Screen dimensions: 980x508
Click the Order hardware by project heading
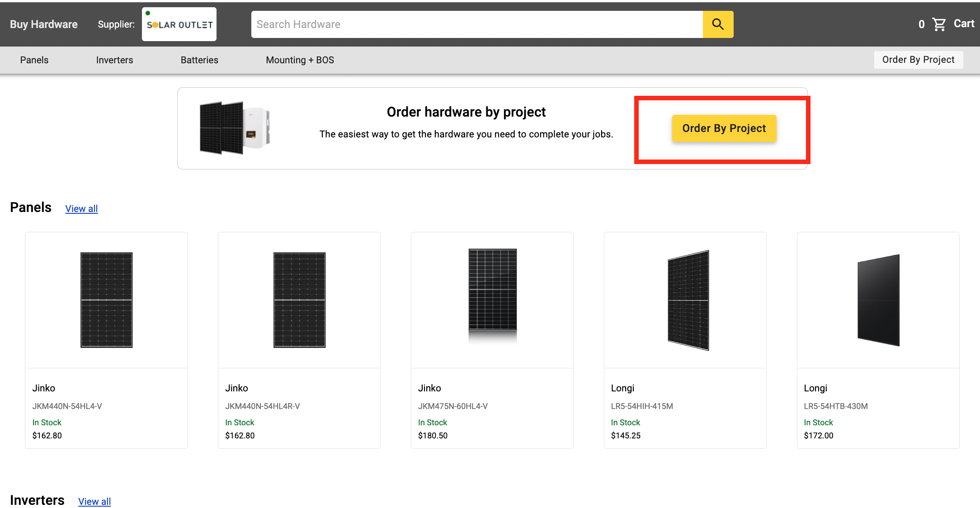pos(466,112)
